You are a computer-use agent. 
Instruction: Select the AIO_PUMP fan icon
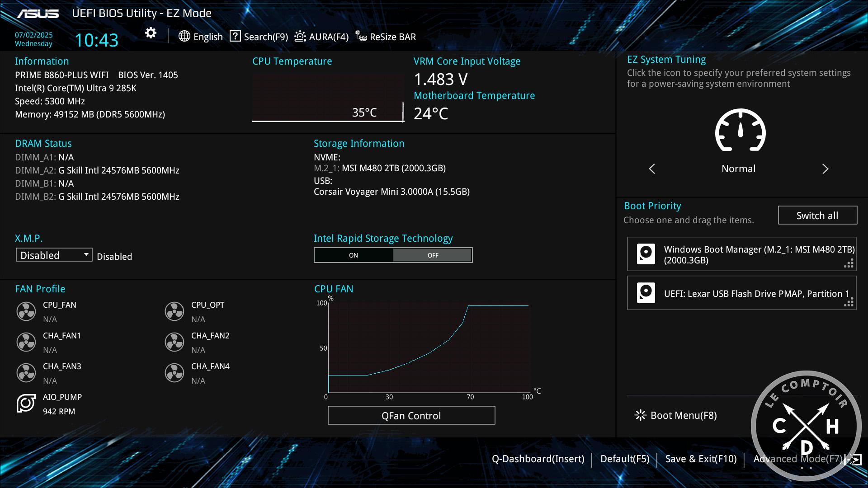[x=26, y=404]
